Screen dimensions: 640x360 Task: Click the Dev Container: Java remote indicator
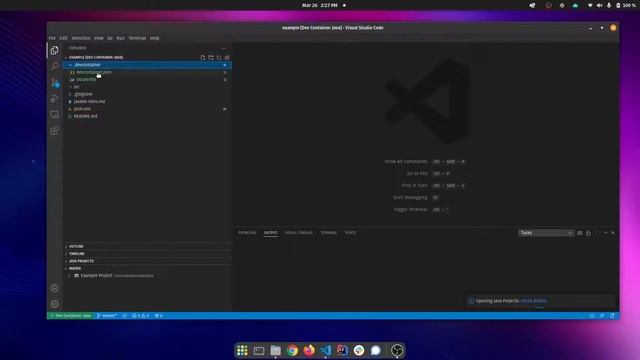(x=70, y=316)
